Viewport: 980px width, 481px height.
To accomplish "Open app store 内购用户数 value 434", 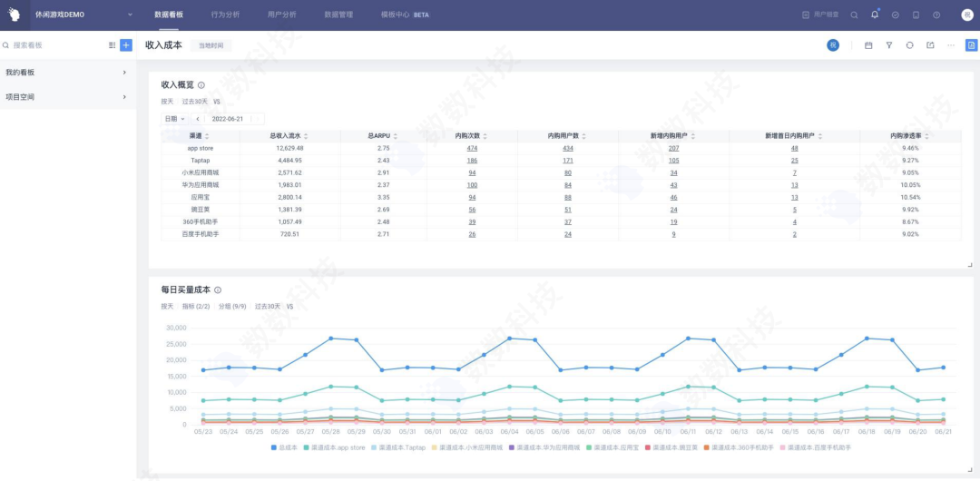I will pyautogui.click(x=567, y=148).
